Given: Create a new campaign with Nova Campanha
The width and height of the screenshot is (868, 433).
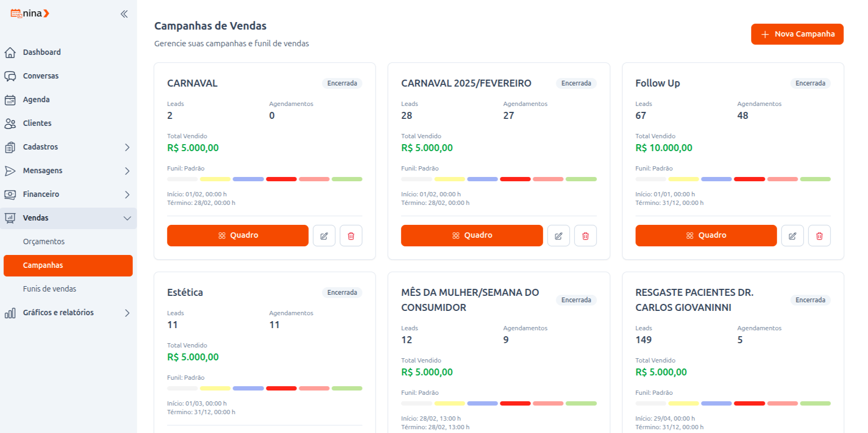Looking at the screenshot, I should [x=797, y=34].
